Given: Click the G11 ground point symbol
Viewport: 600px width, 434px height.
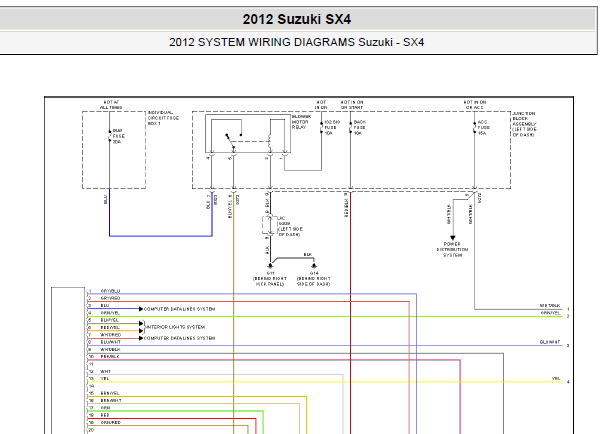Looking at the screenshot, I should pos(271,266).
